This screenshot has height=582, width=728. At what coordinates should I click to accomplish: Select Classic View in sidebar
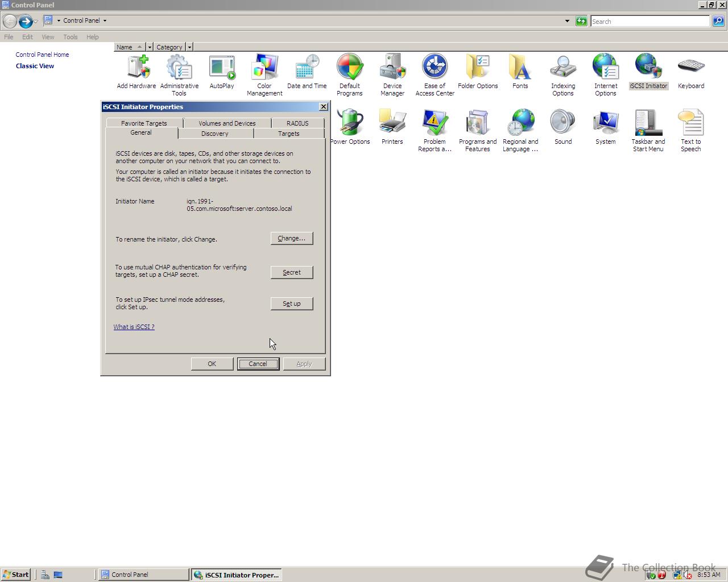click(35, 66)
